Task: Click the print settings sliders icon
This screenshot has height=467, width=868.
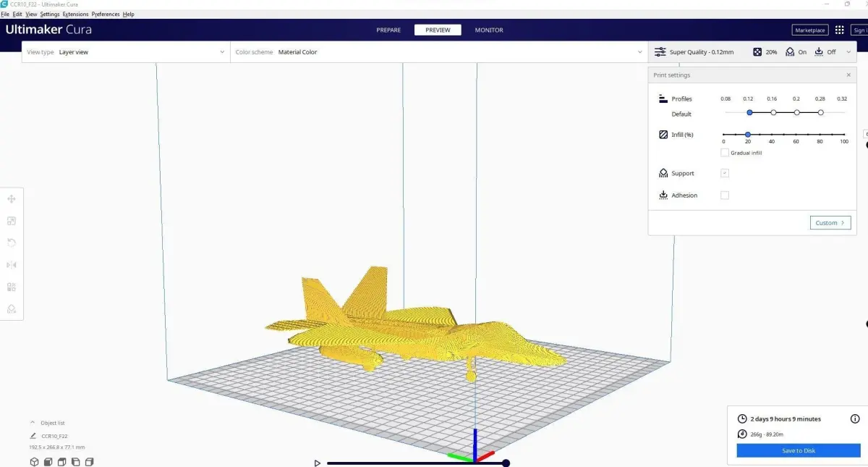Action: coord(660,52)
